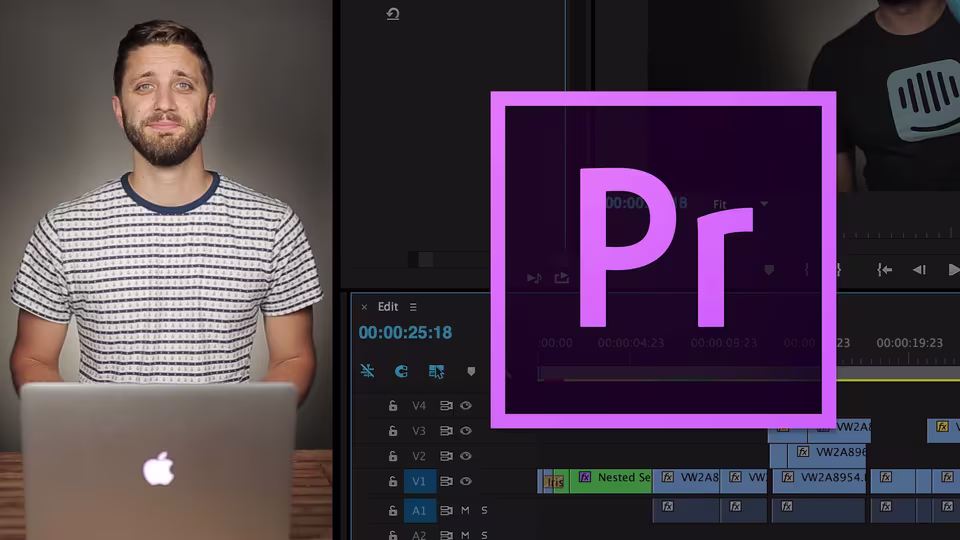The height and width of the screenshot is (540, 960).
Task: Select A1 audio clip beneath VW2A8954
Action: pos(819,511)
